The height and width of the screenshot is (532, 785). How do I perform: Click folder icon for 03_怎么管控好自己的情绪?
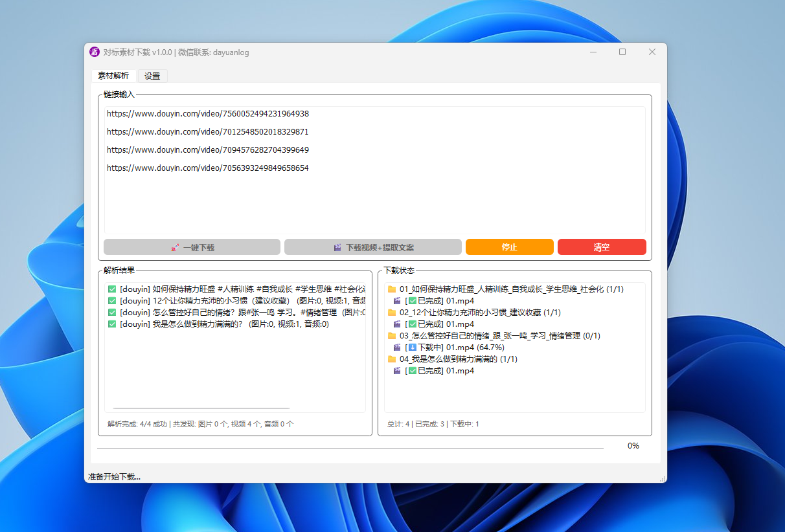pyautogui.click(x=391, y=336)
